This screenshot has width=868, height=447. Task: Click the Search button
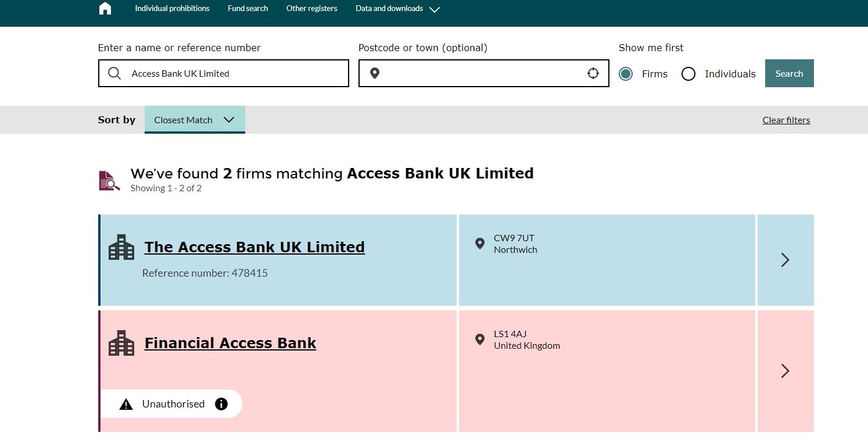tap(789, 73)
